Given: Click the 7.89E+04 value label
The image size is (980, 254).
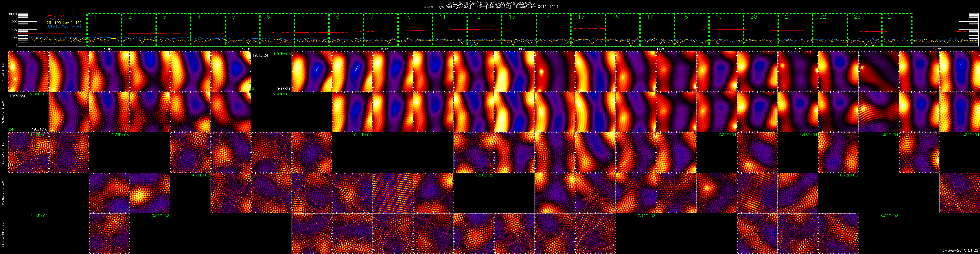Looking at the screenshot, I should (x=727, y=134).
